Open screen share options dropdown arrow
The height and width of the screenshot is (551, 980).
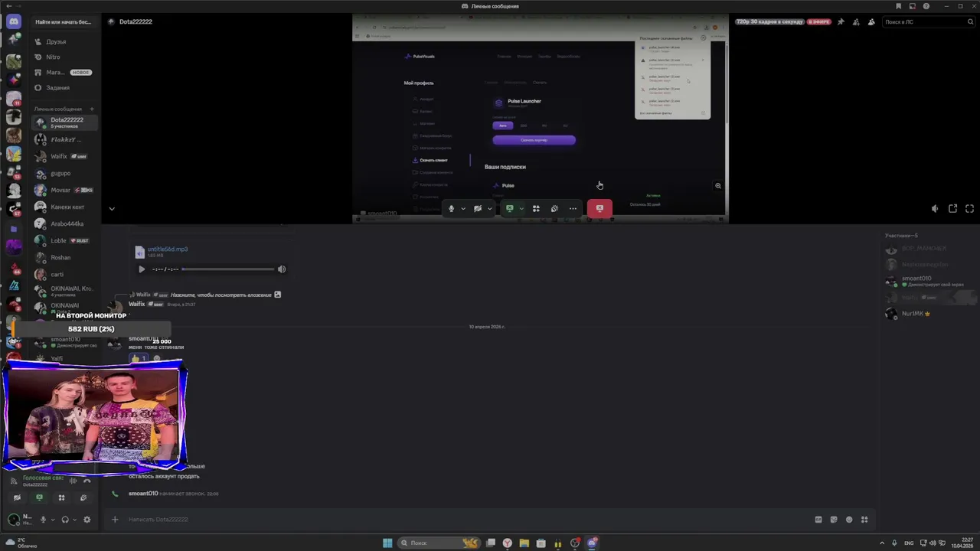(x=521, y=208)
